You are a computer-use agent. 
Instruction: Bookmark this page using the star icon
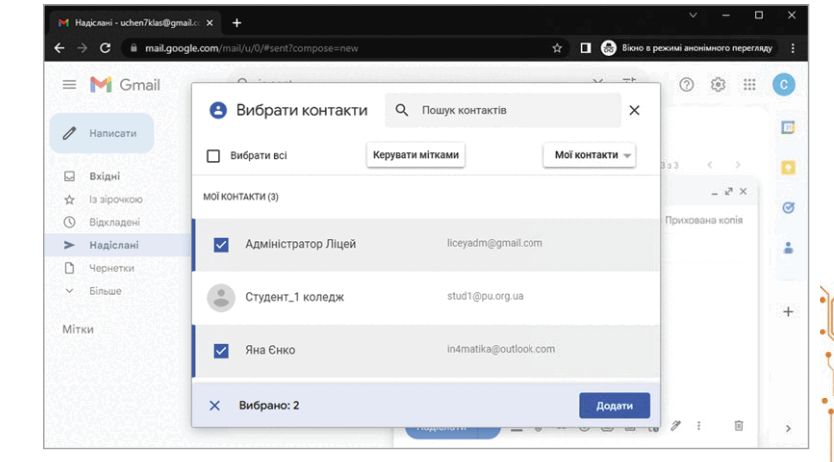point(557,48)
